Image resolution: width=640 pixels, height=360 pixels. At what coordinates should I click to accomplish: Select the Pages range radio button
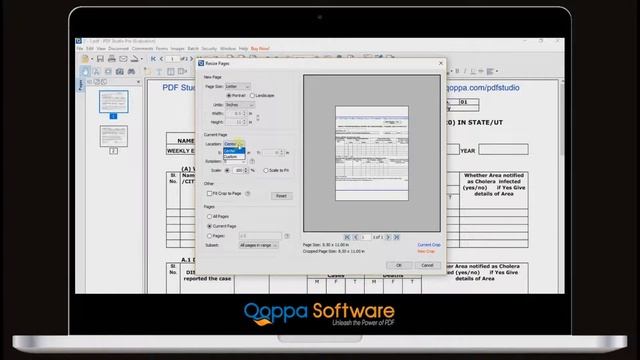209,236
